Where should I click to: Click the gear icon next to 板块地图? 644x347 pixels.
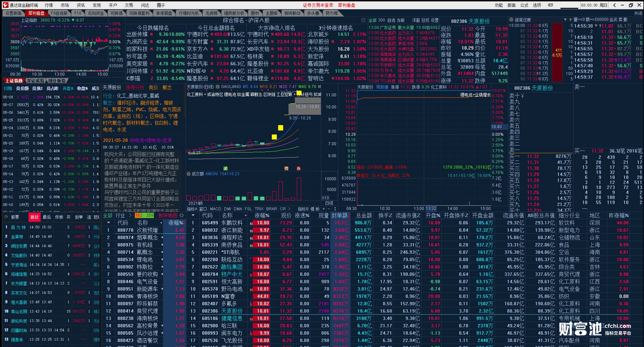point(181,216)
